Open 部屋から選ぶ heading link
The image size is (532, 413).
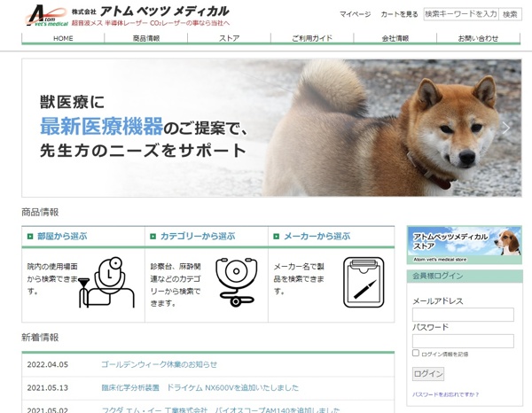click(62, 237)
